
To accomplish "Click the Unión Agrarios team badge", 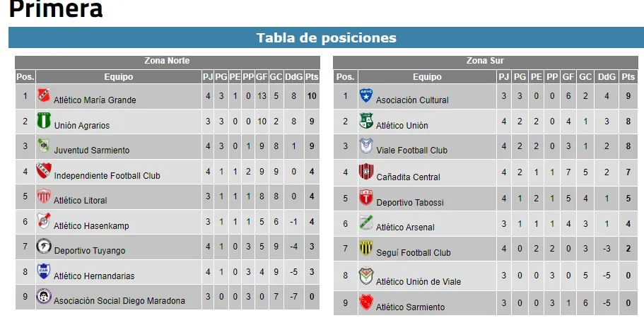I will (x=44, y=121).
